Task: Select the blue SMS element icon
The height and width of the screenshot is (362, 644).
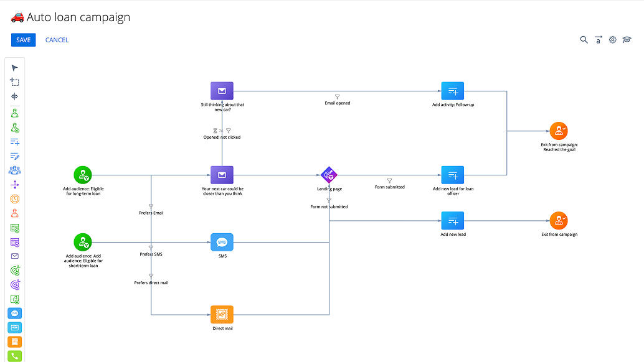Action: 14,313
